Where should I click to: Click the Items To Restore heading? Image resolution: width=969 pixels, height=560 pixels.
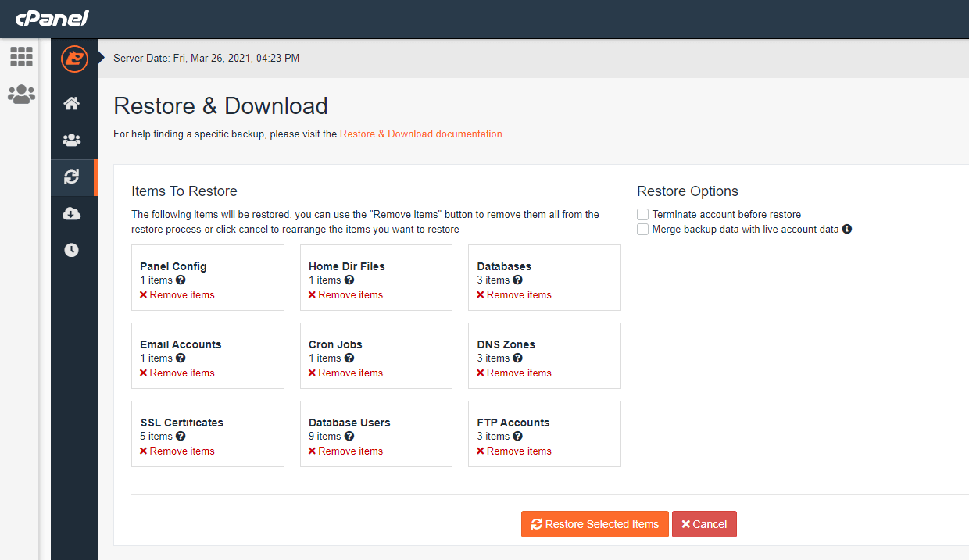[x=184, y=191]
